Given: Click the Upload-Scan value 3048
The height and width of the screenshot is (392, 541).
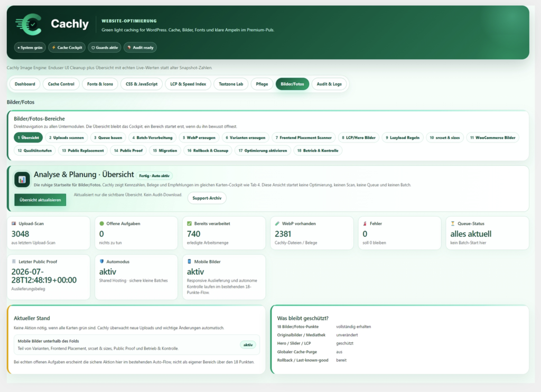Looking at the screenshot, I should [21, 234].
